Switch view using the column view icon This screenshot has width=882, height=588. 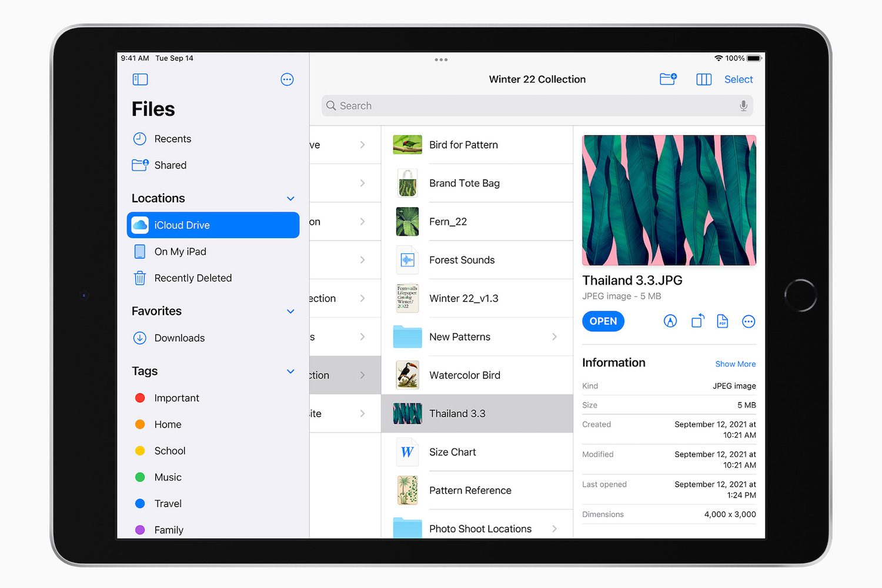tap(704, 79)
